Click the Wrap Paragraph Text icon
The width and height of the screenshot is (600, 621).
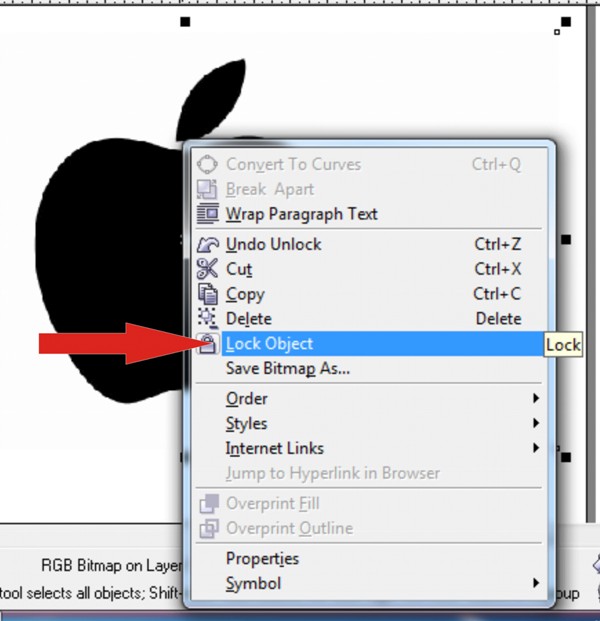[208, 214]
